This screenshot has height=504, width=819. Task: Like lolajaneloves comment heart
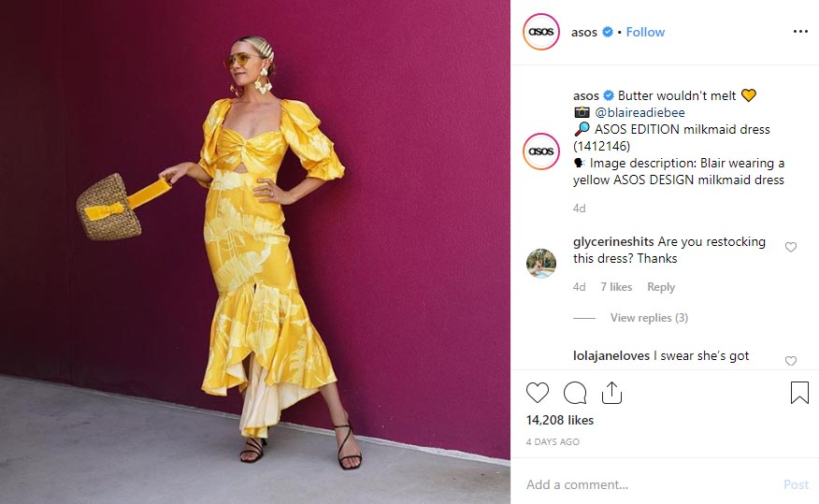pyautogui.click(x=791, y=361)
